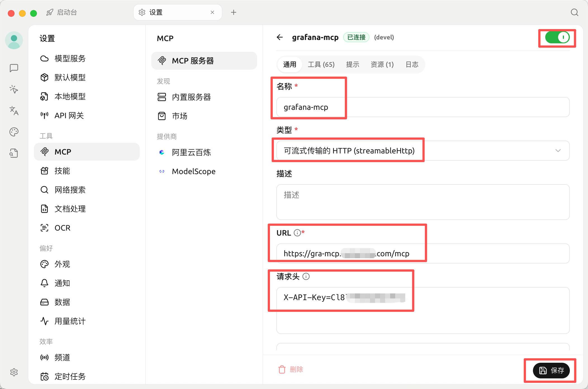The image size is (588, 389).
Task: Click the 请求头 info icon
Action: [306, 276]
